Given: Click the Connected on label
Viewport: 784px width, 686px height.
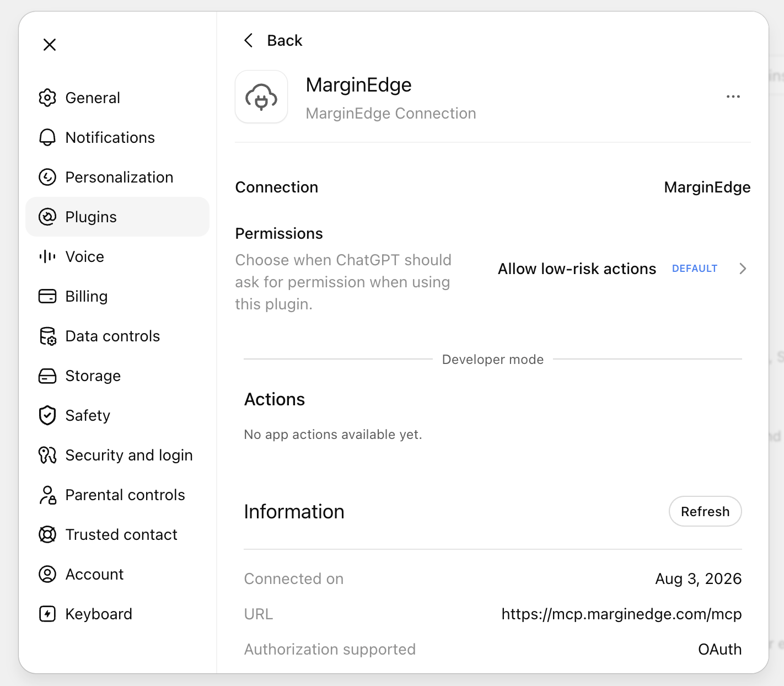Looking at the screenshot, I should (x=294, y=578).
